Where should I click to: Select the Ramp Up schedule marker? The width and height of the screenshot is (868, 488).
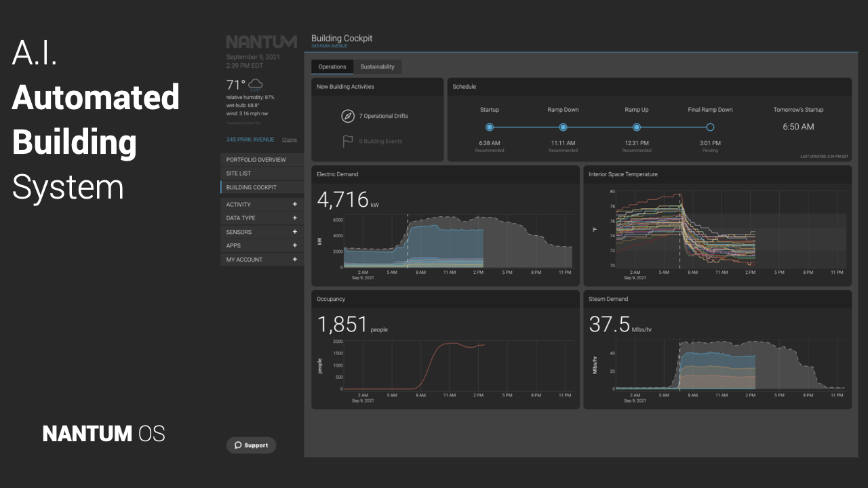point(636,127)
